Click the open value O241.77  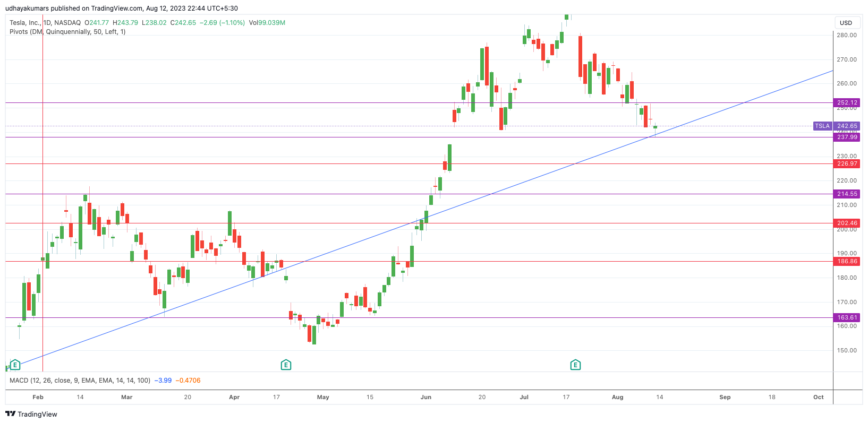click(x=97, y=23)
